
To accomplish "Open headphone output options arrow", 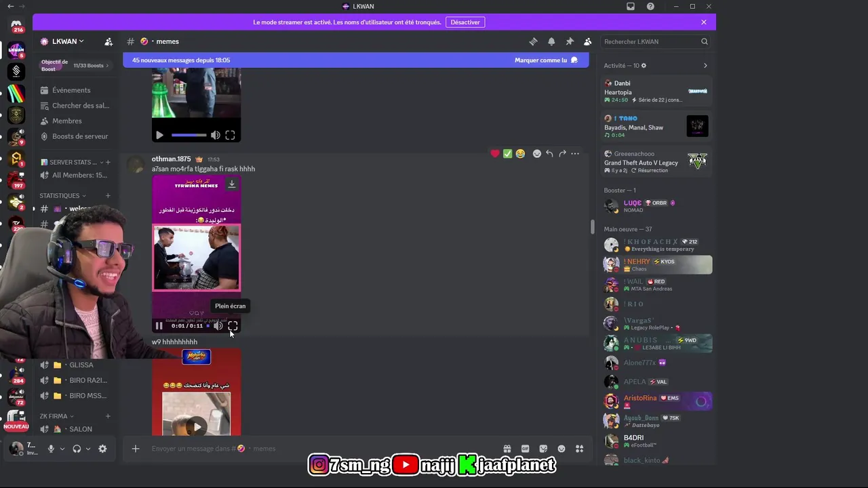I will (88, 449).
